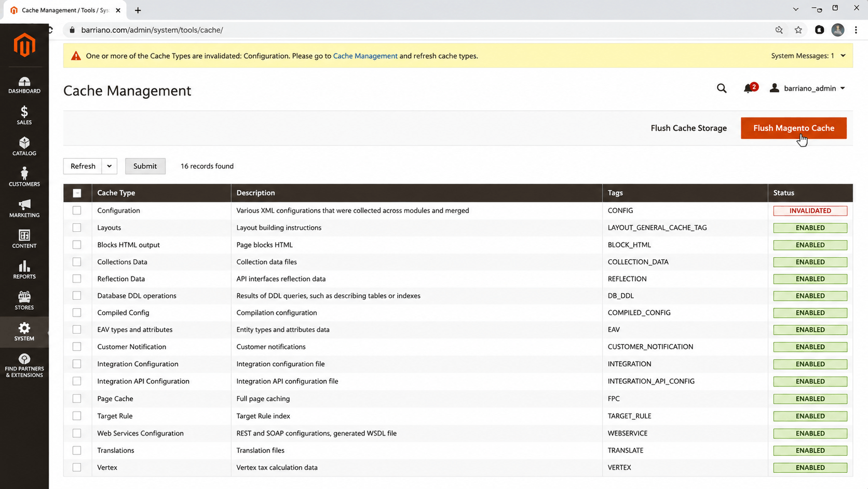Image resolution: width=868 pixels, height=489 pixels.
Task: Click the Cache Management link in the warning
Action: [x=365, y=56]
